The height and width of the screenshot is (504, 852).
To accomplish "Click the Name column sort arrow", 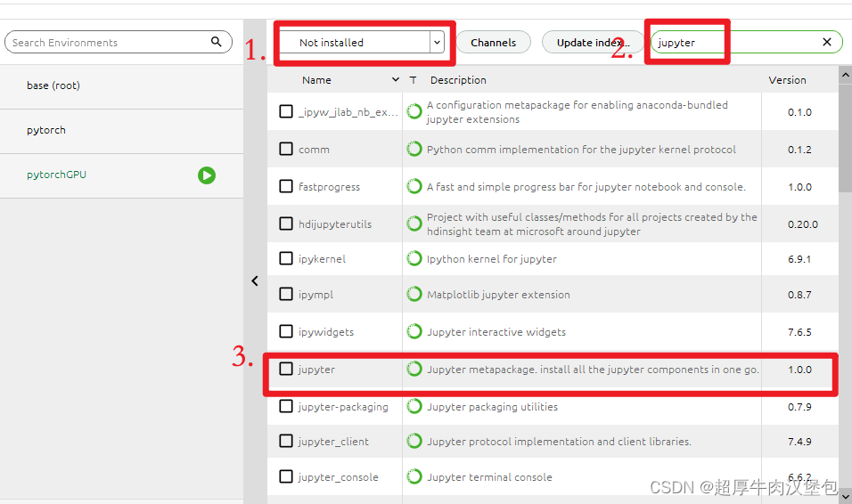I will coord(396,80).
